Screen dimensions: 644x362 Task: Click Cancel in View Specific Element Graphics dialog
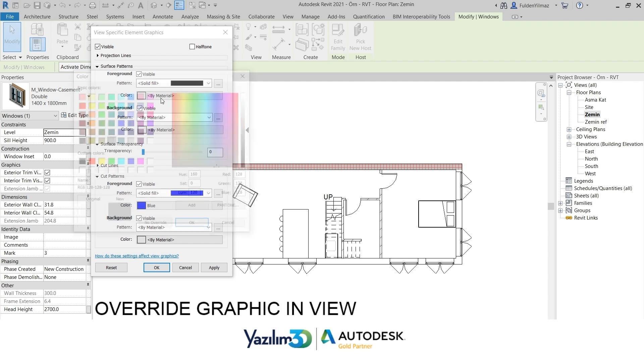pos(185,267)
